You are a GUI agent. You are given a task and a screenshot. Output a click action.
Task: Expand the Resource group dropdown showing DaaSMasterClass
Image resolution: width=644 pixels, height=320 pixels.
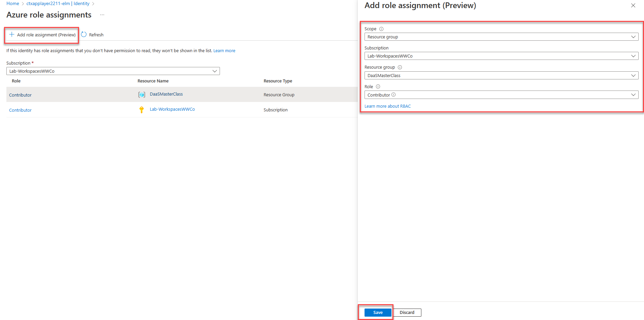[633, 76]
